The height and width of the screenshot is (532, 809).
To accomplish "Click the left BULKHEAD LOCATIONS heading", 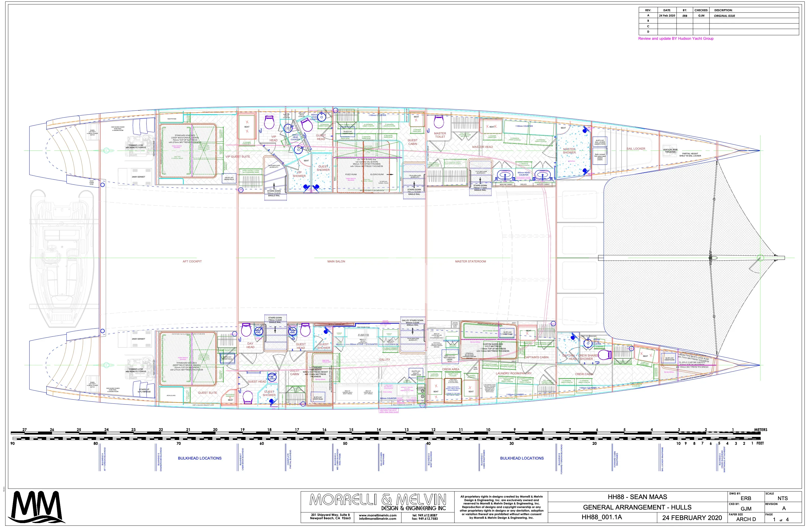I will click(200, 458).
